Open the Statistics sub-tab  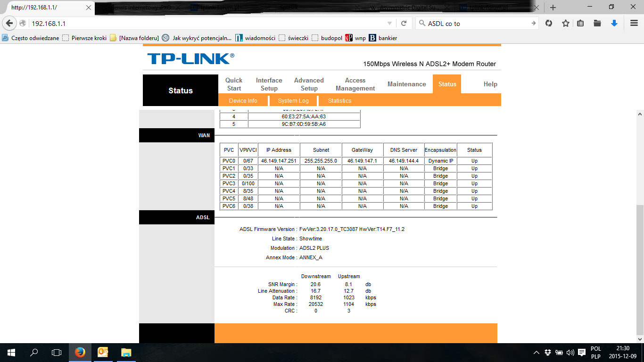pyautogui.click(x=339, y=100)
